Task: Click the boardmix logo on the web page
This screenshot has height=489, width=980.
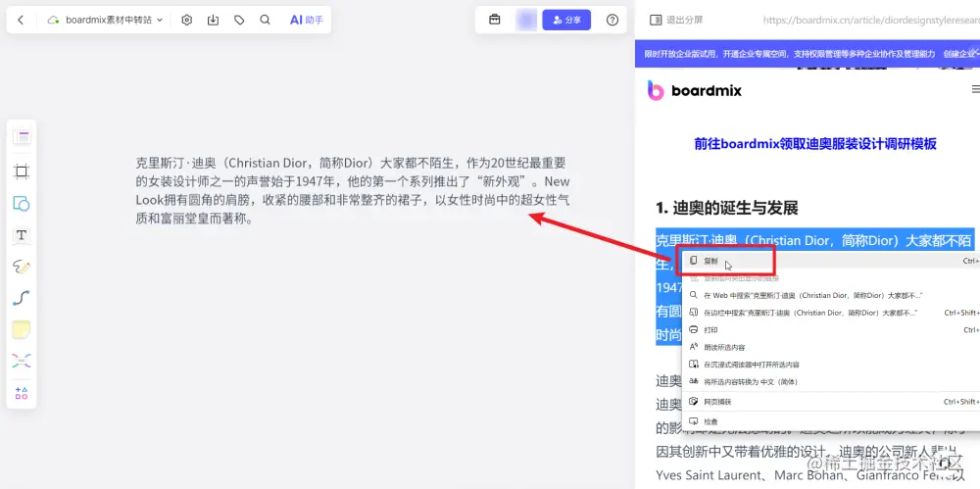Action: [x=695, y=91]
